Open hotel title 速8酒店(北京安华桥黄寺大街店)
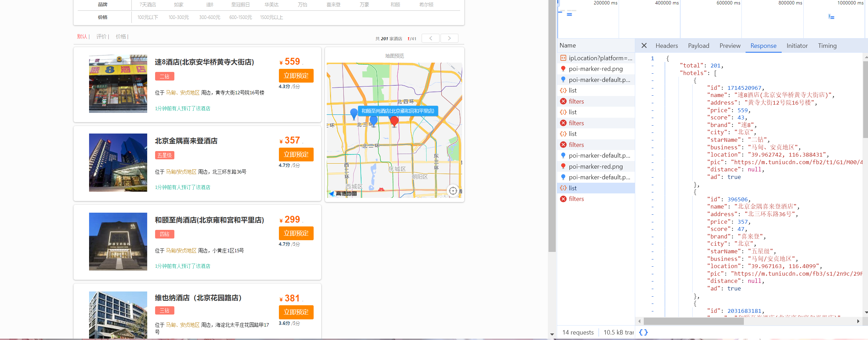The width and height of the screenshot is (868, 340). [x=204, y=62]
